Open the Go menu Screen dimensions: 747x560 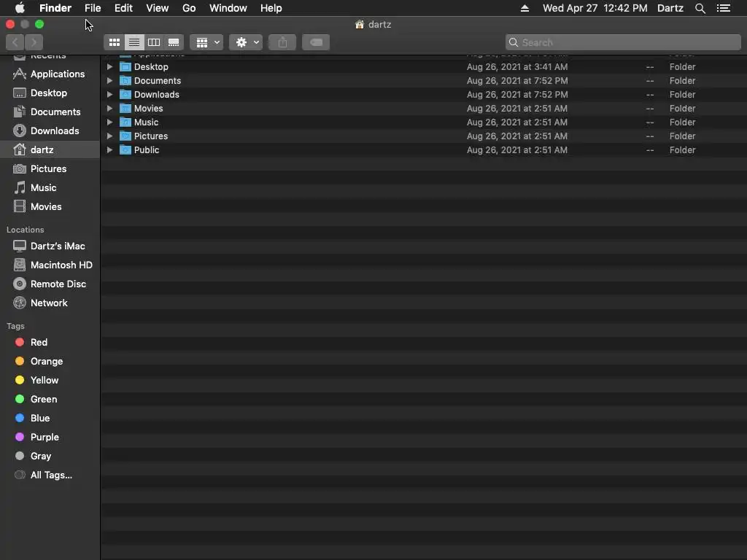point(189,8)
